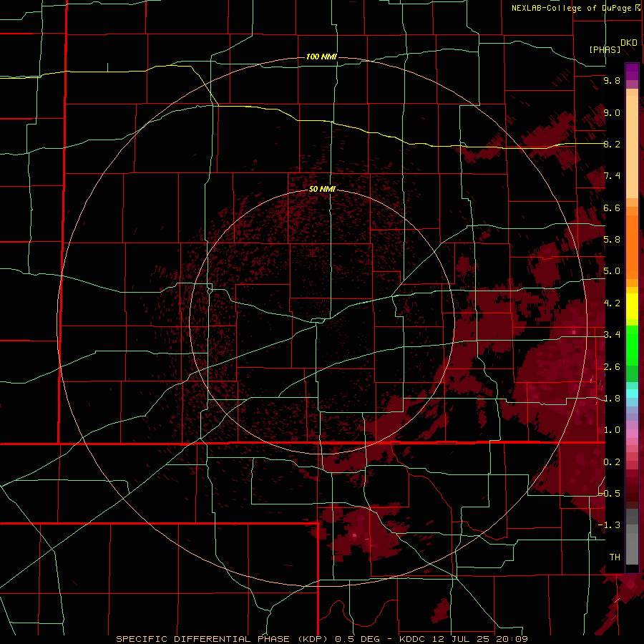The width and height of the screenshot is (644, 644).
Task: Pick the purple top segment of color bar
Action: point(632,72)
